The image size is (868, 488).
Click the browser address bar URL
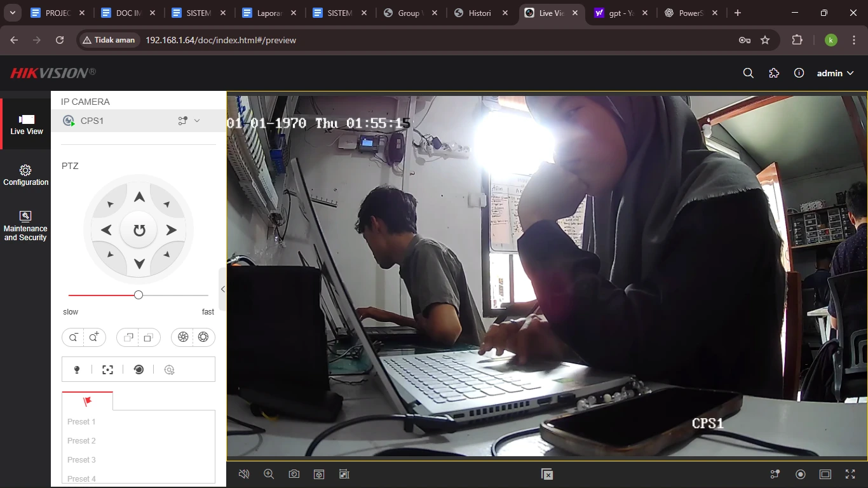(220, 40)
